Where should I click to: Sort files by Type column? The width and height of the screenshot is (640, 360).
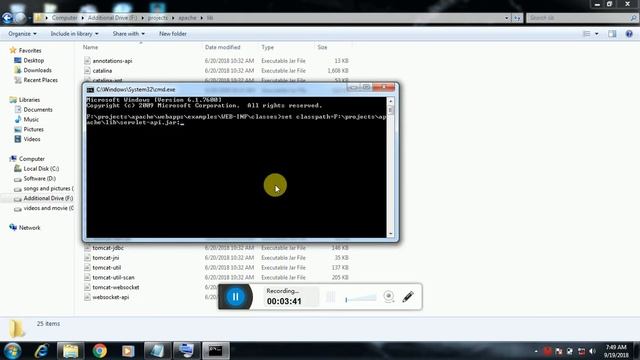[267, 47]
